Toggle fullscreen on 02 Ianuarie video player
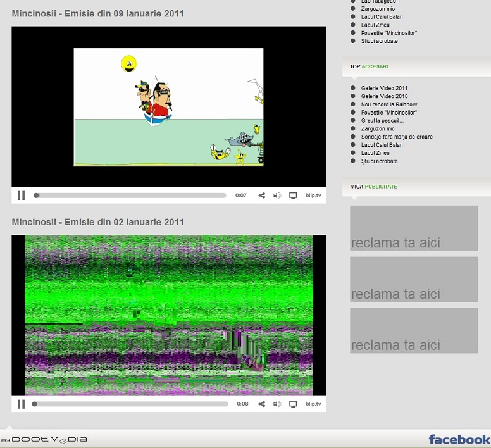The image size is (491, 448). coord(293,404)
